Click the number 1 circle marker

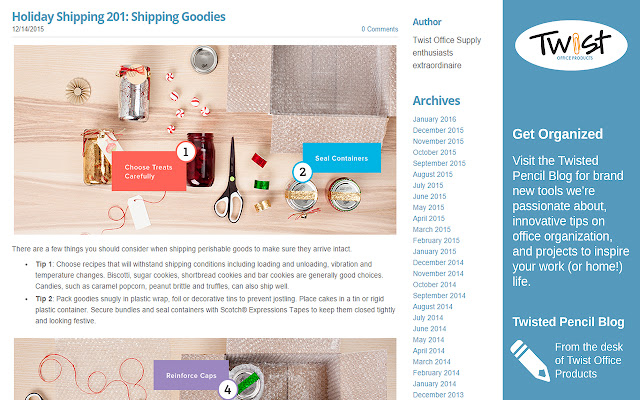[x=186, y=152]
